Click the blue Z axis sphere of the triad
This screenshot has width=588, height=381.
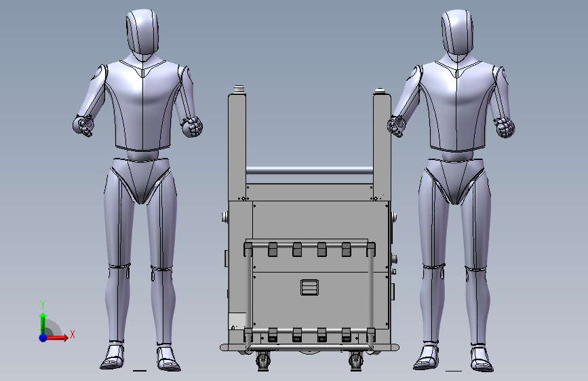point(43,338)
